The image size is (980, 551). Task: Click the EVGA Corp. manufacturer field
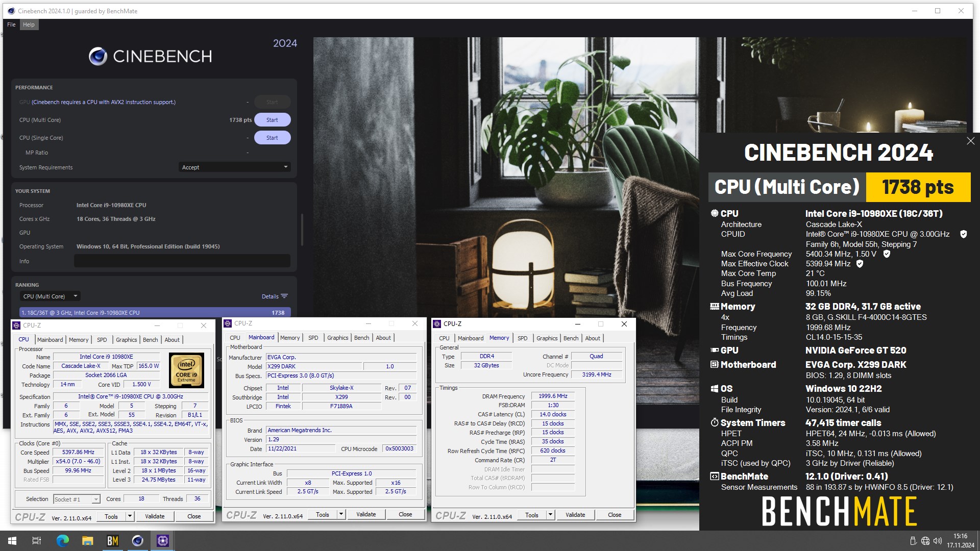341,357
